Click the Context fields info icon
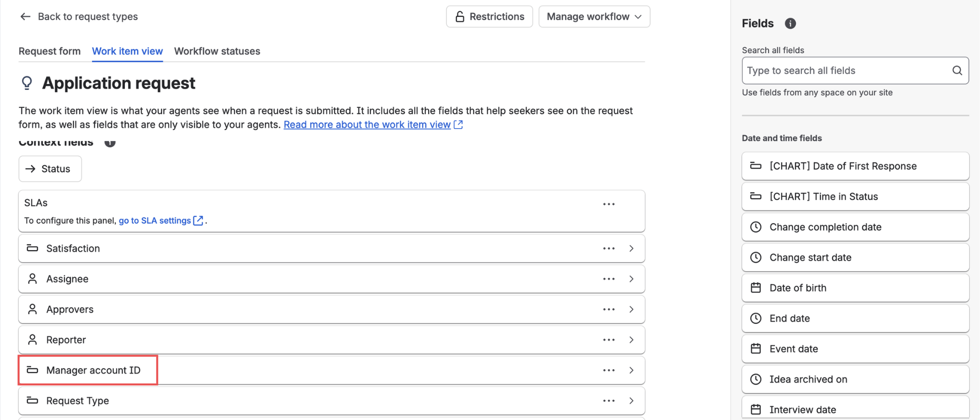 coord(110,143)
